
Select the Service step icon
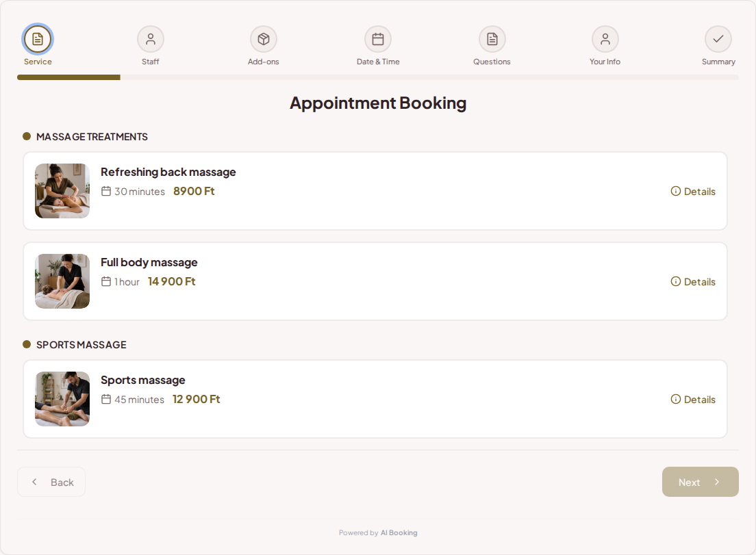point(38,39)
